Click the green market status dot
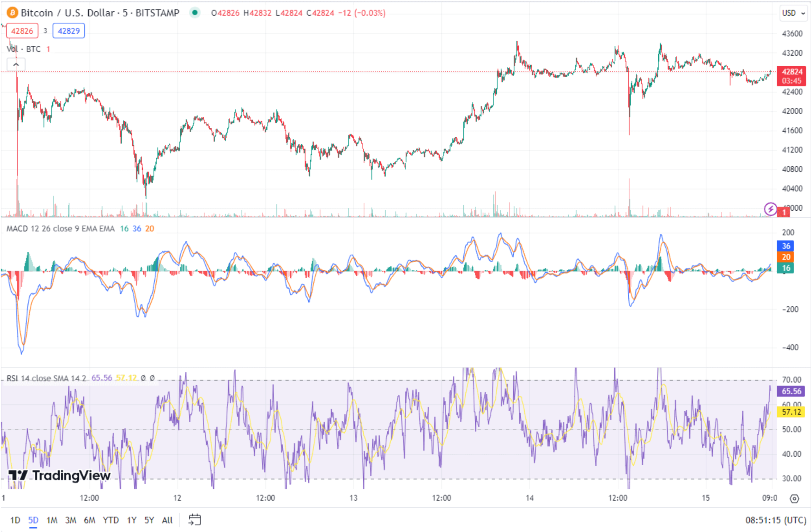 [x=195, y=13]
